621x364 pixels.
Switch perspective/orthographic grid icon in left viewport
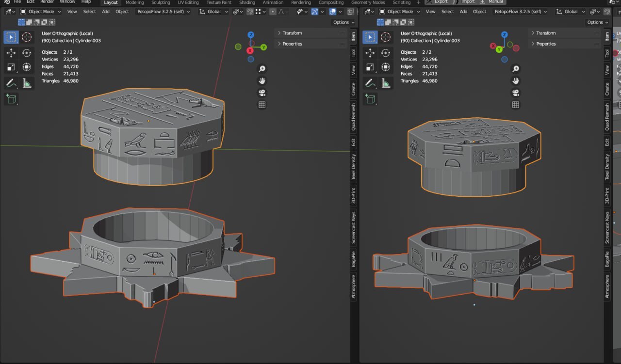(262, 105)
